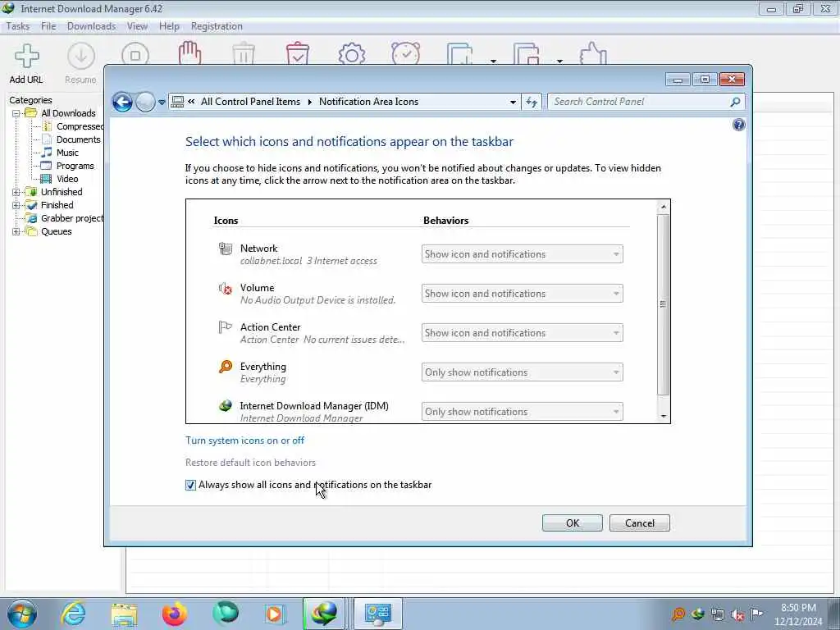
Task: Click the thumbs-up Tell a Friend icon
Action: pos(593,53)
